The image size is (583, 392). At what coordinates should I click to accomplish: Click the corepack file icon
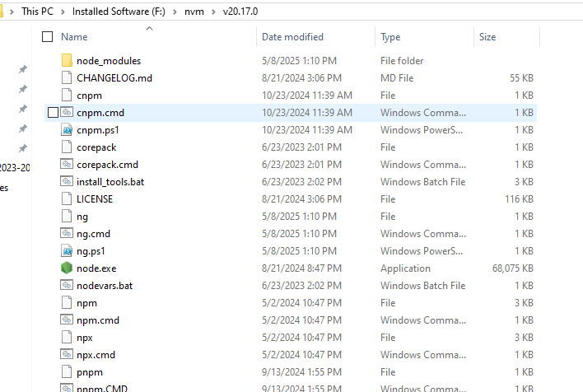coord(67,147)
